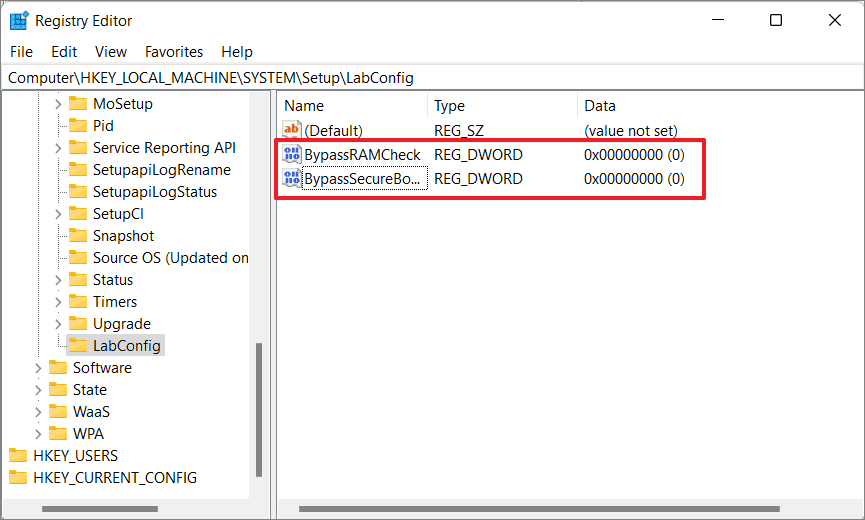Viewport: 865px width, 520px height.
Task: Click the registry path address bar
Action: click(432, 78)
